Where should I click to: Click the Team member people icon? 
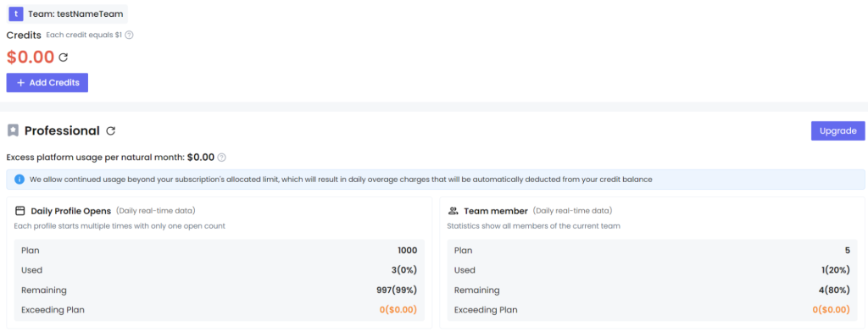point(453,211)
